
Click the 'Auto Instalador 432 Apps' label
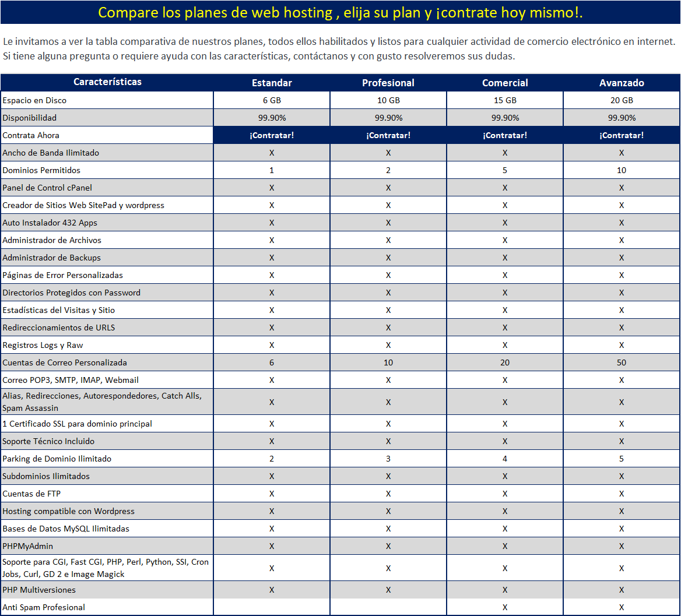tap(50, 223)
